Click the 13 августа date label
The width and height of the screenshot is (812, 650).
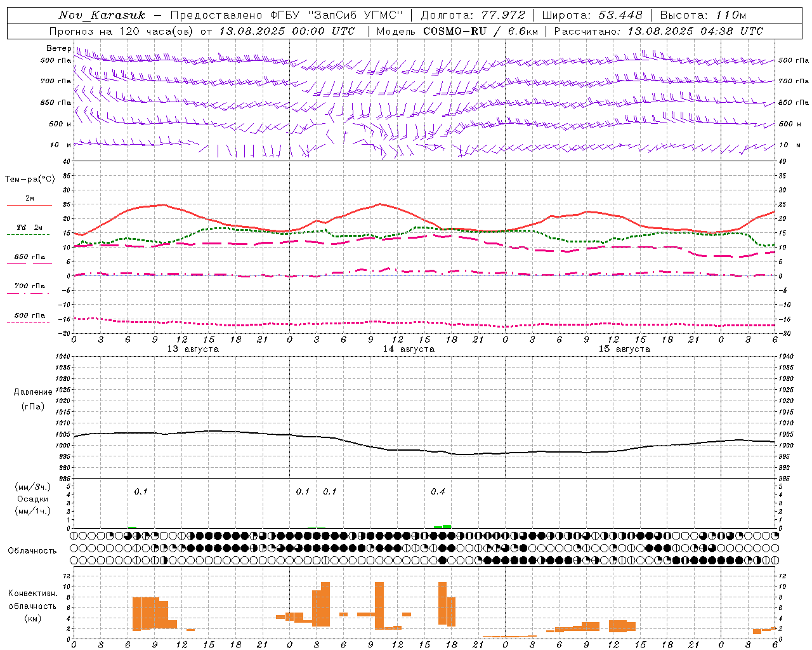(x=193, y=349)
